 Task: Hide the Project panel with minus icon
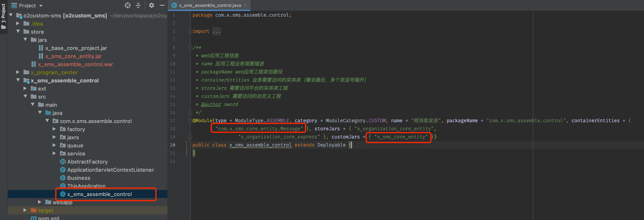162,5
